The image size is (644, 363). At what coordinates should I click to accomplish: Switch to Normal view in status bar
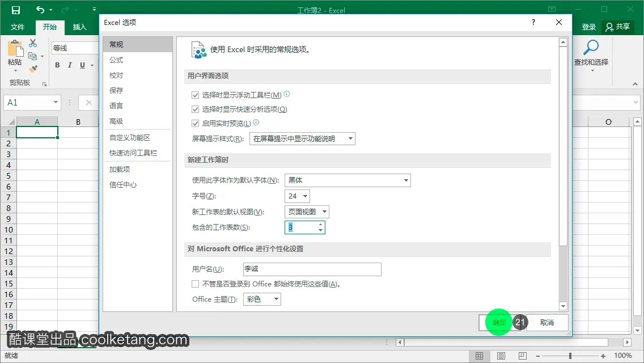pos(479,356)
